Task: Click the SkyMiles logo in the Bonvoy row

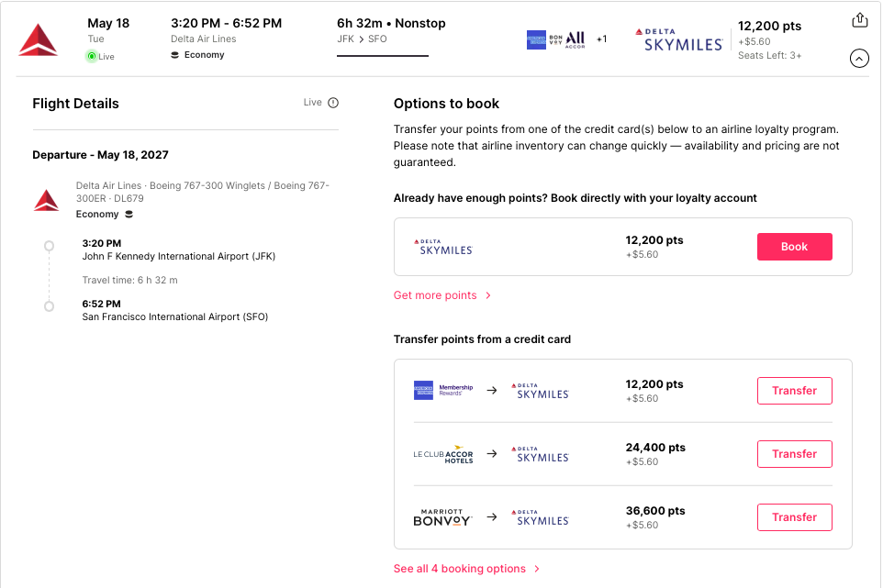Action: [x=540, y=517]
